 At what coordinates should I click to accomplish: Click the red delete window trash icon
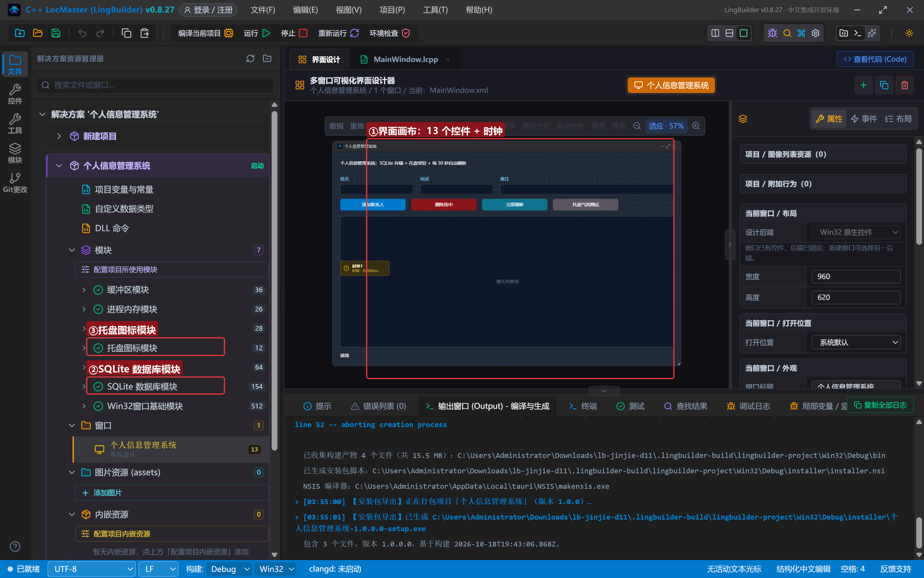tap(904, 85)
